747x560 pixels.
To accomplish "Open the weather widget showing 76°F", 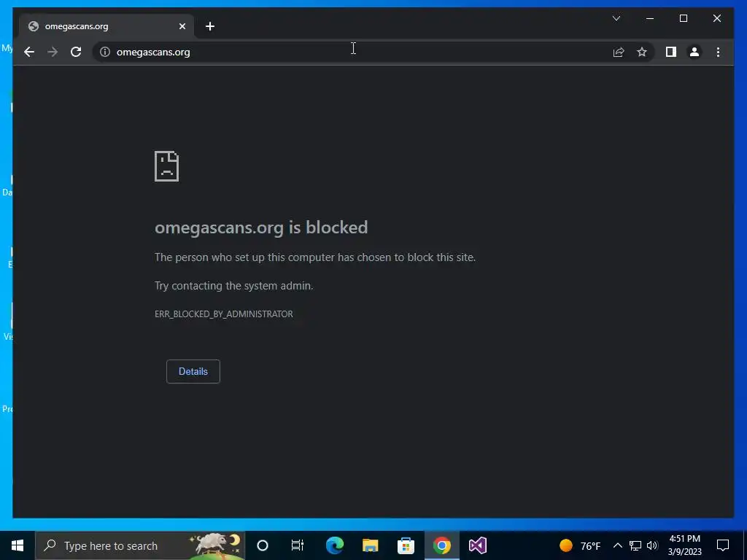I will (x=580, y=545).
